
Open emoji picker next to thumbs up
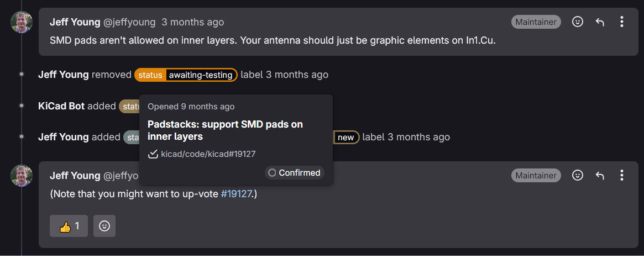[104, 226]
